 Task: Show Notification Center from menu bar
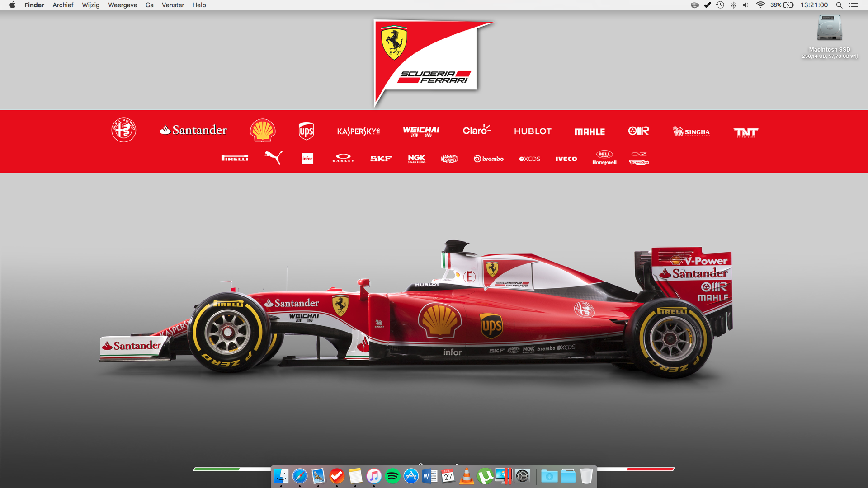coord(854,5)
